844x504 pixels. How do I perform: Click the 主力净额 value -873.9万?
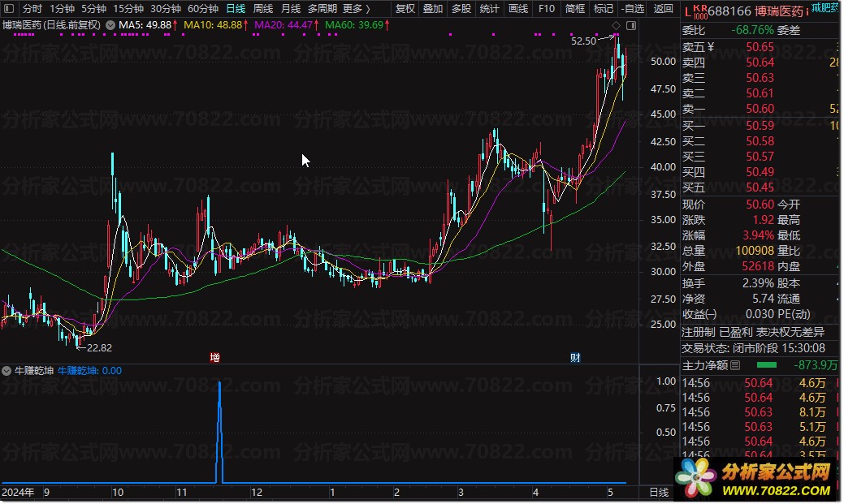816,366
